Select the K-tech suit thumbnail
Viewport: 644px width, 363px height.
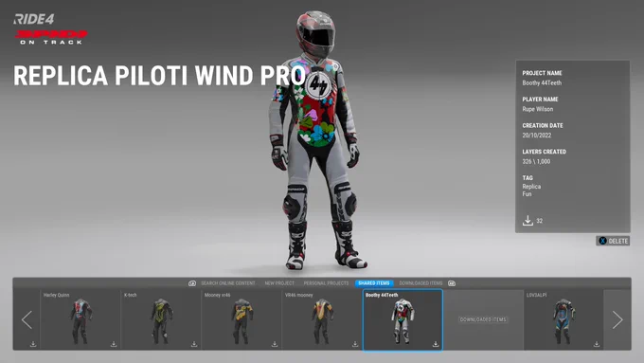[x=161, y=319]
